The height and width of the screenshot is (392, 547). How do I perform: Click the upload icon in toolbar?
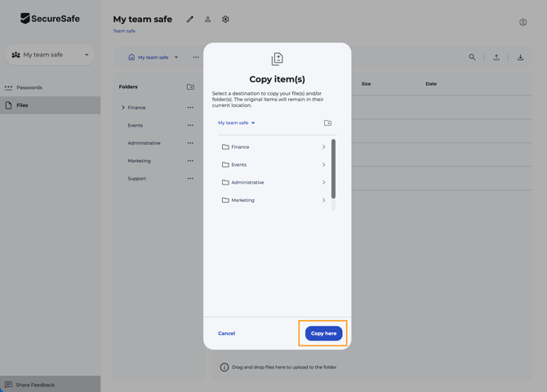pyautogui.click(x=496, y=57)
